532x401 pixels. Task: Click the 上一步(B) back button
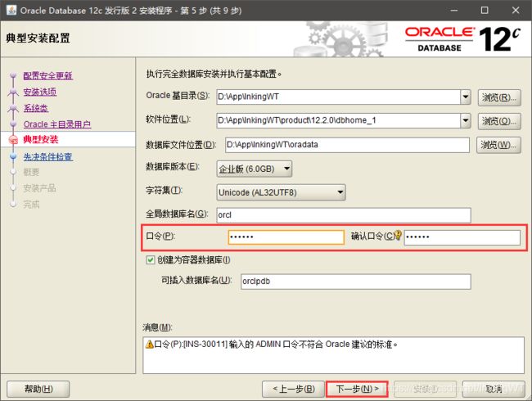coord(293,389)
